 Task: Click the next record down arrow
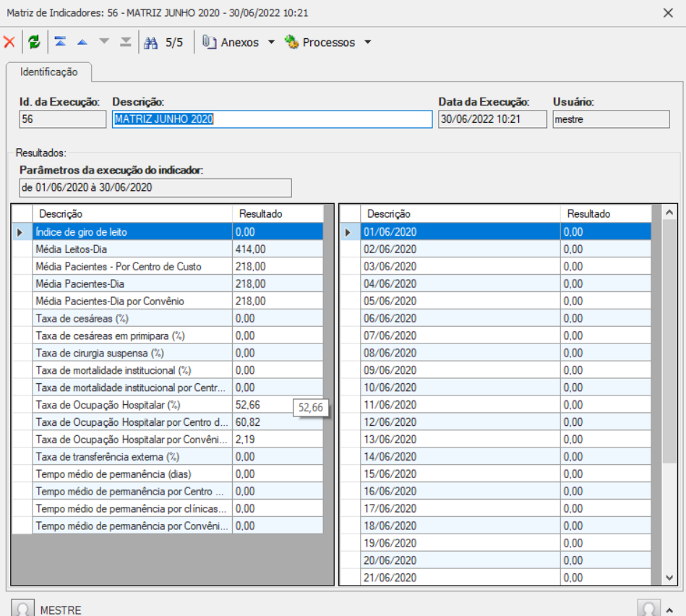(104, 42)
